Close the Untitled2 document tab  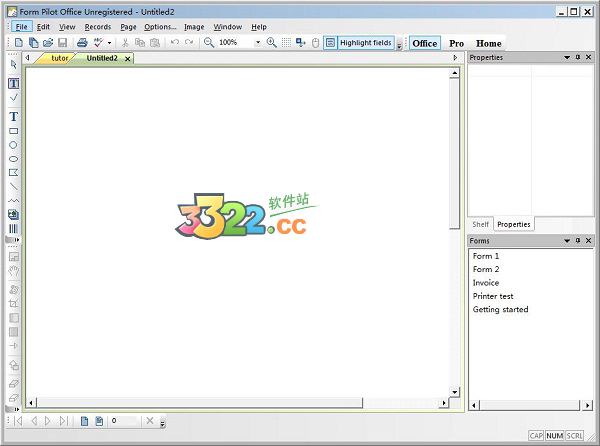pos(127,59)
